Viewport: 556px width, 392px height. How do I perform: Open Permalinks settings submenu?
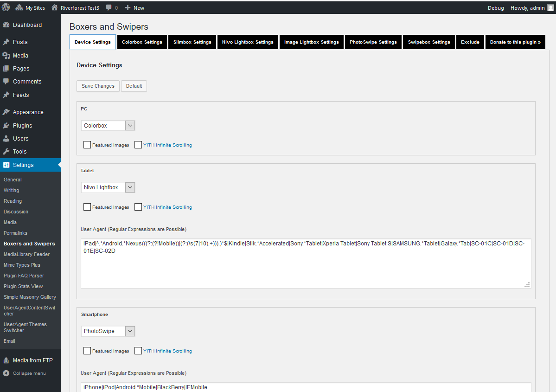[16, 233]
